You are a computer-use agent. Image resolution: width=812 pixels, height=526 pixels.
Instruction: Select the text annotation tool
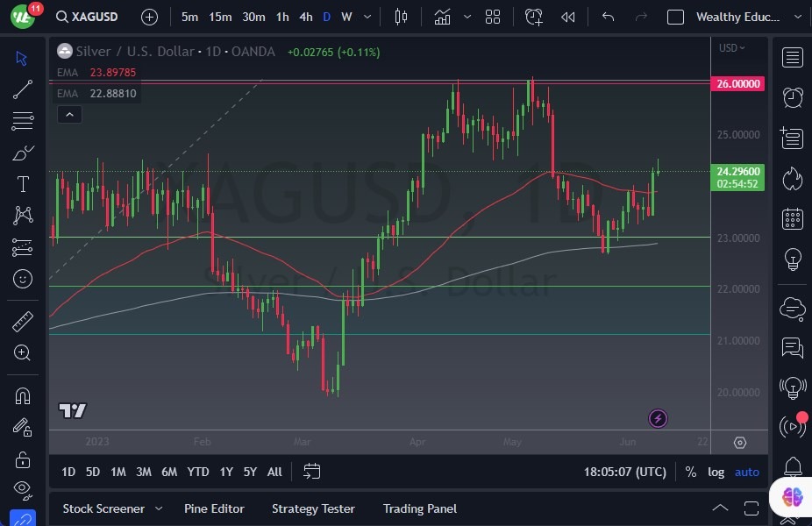[x=23, y=184]
